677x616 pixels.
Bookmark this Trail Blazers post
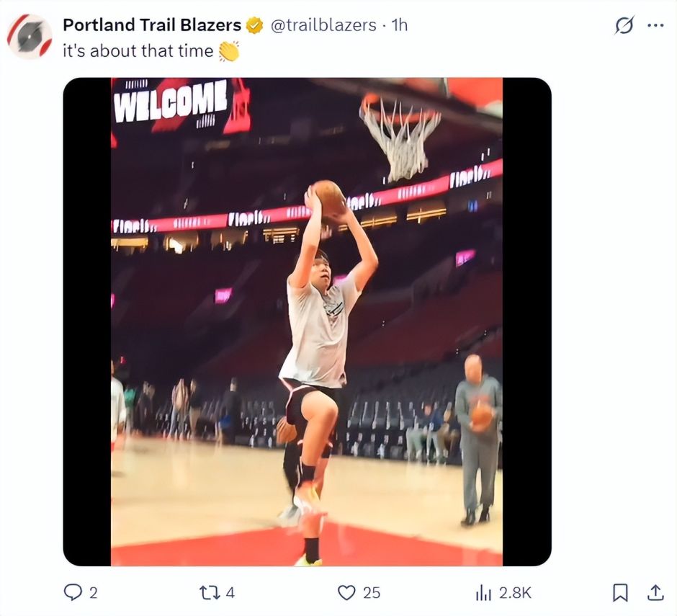pyautogui.click(x=619, y=592)
